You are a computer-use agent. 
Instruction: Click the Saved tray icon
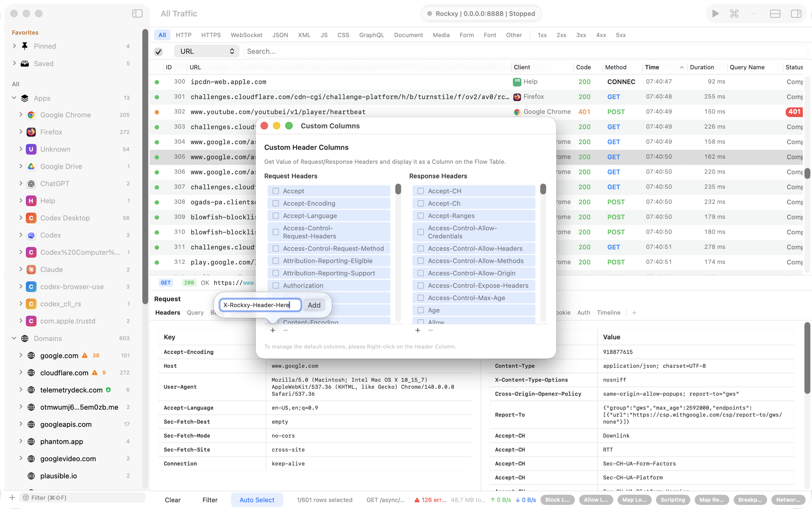coord(25,64)
